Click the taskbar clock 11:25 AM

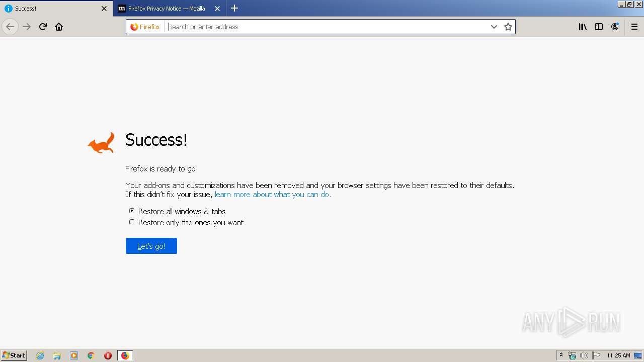click(x=618, y=355)
